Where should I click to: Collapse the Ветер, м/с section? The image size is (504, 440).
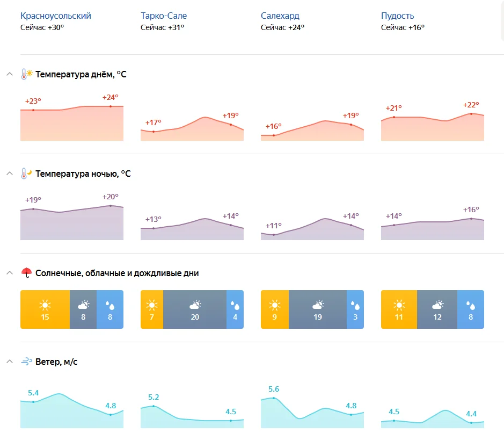click(9, 362)
